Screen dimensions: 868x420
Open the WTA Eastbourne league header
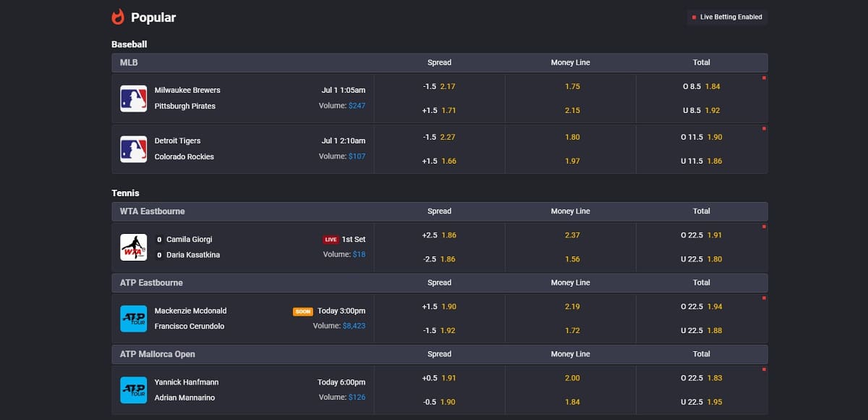point(152,211)
